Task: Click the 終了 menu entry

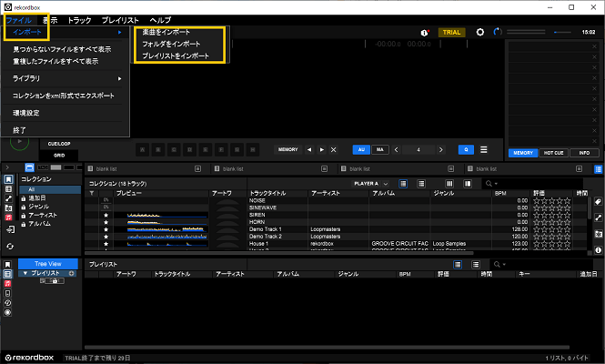Action: coord(19,130)
